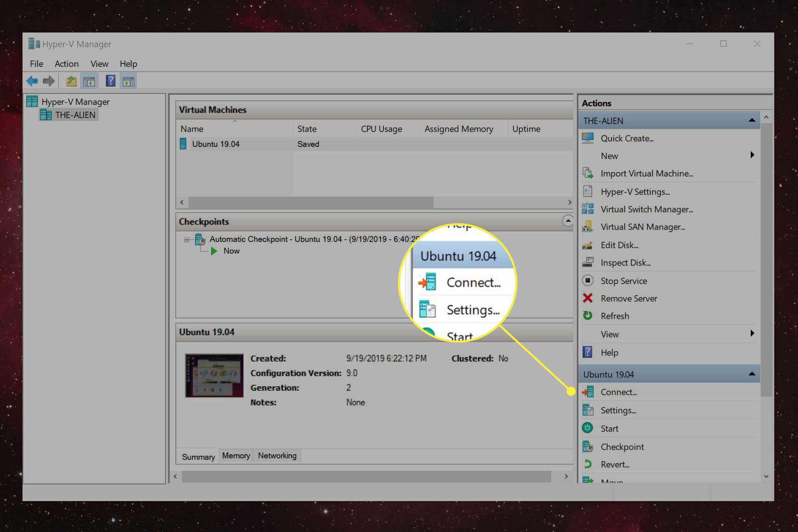Sort by the Name column header

coord(234,129)
